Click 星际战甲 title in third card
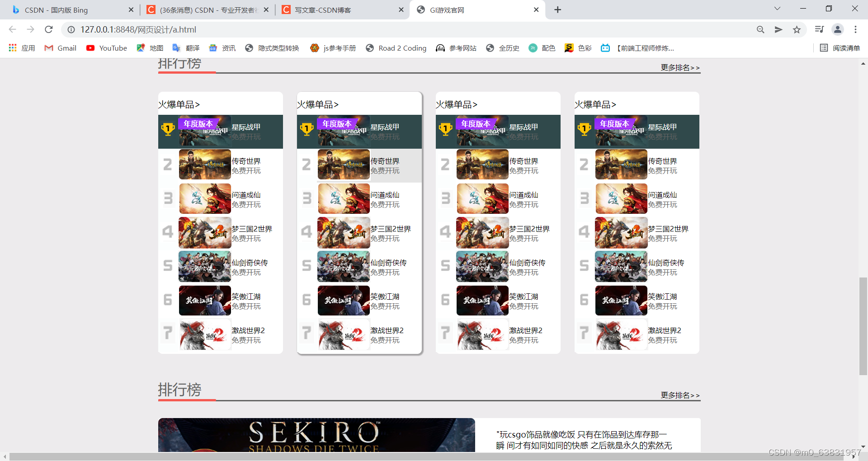The image size is (868, 461). (x=524, y=127)
